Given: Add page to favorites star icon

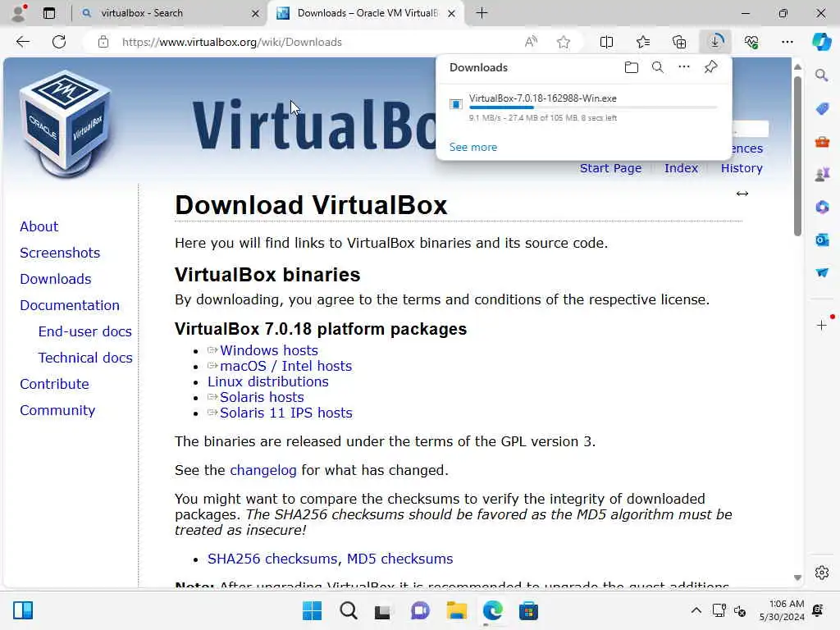Looking at the screenshot, I should [563, 42].
